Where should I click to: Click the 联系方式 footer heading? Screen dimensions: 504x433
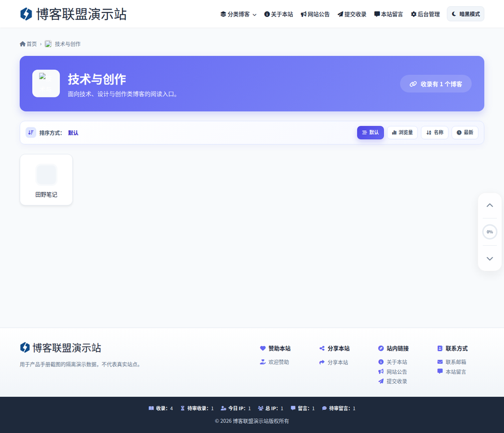pyautogui.click(x=453, y=348)
